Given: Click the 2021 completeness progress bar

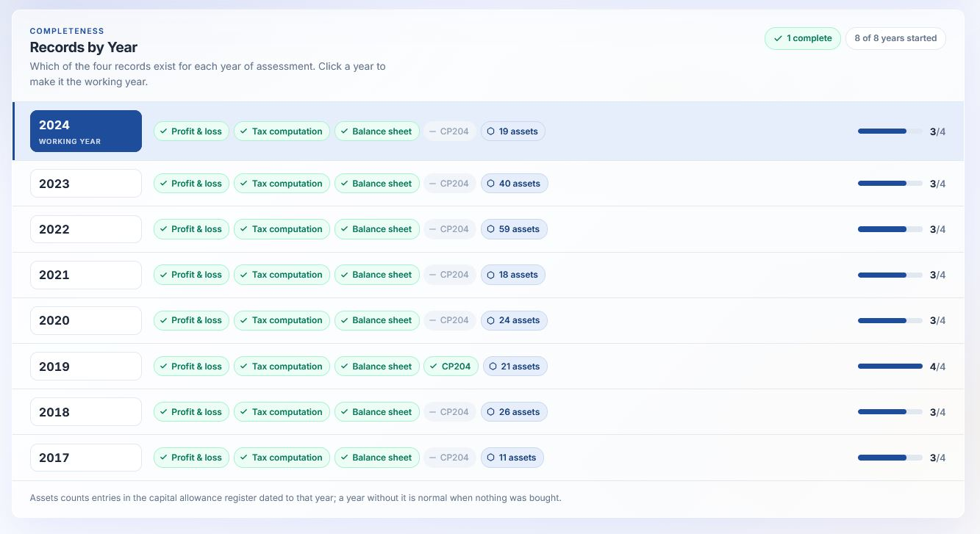Looking at the screenshot, I should [890, 275].
